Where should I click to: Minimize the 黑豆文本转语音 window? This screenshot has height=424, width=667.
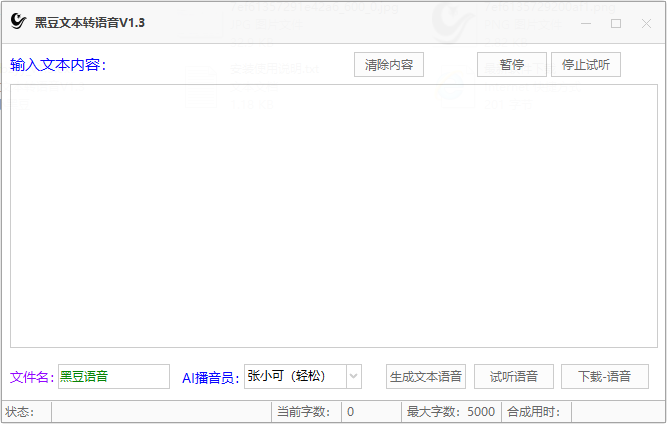click(x=586, y=23)
